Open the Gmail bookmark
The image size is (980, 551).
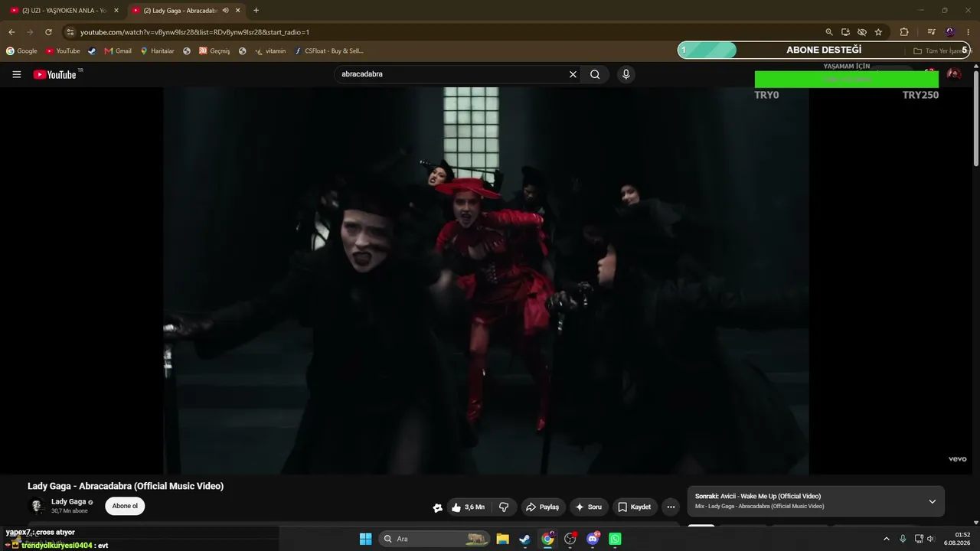118,51
